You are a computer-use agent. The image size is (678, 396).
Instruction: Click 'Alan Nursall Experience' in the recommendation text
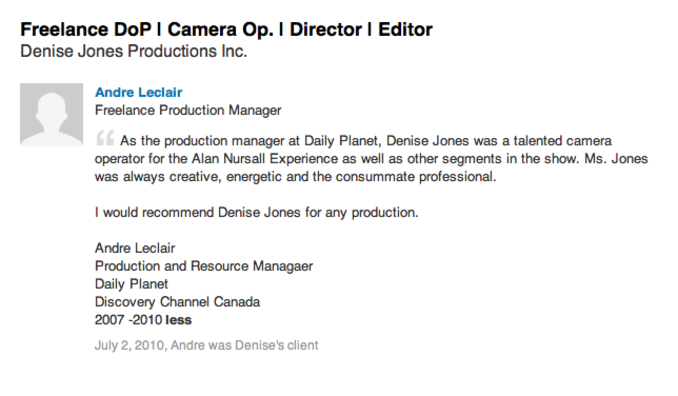point(265,159)
